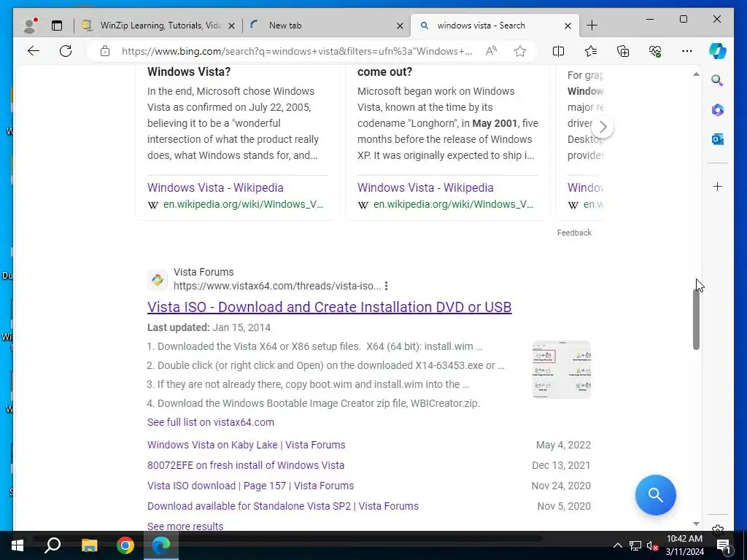Launch Google Chrome from taskbar
This screenshot has width=747, height=560.
[x=125, y=545]
